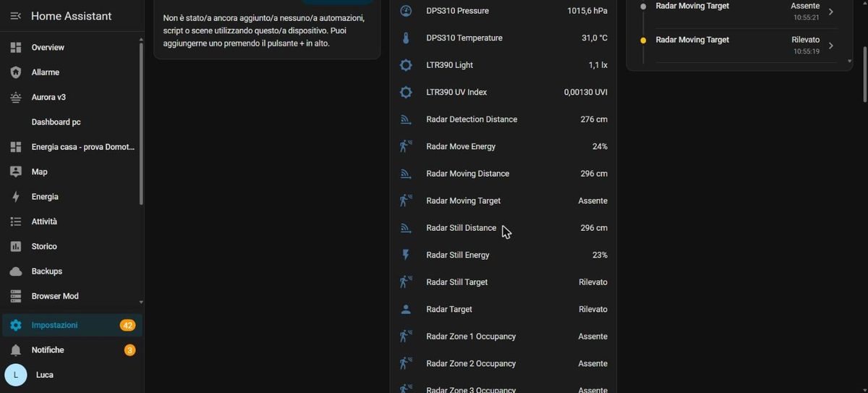Open the Radar Zone 1 Occupancy entity
Screen dimensions: 868x393
click(x=503, y=337)
